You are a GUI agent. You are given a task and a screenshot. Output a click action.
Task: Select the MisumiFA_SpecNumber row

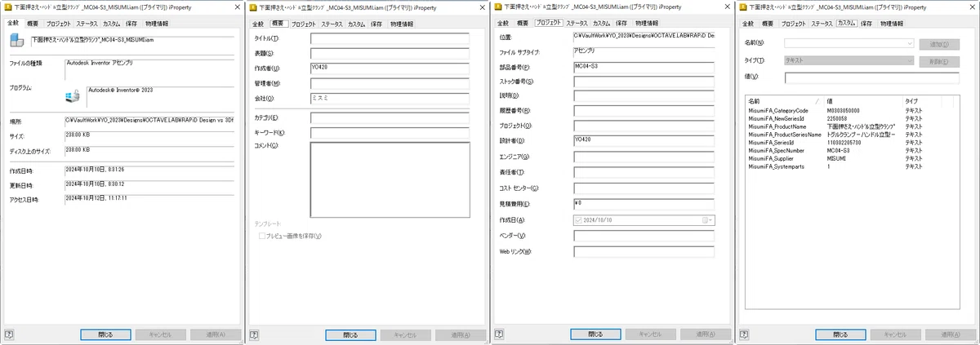pos(853,151)
